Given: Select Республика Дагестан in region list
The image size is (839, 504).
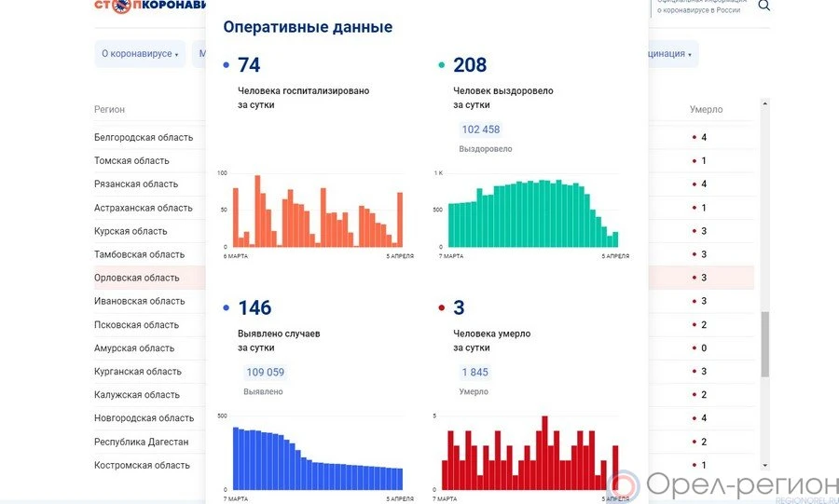Looking at the screenshot, I should [x=141, y=442].
